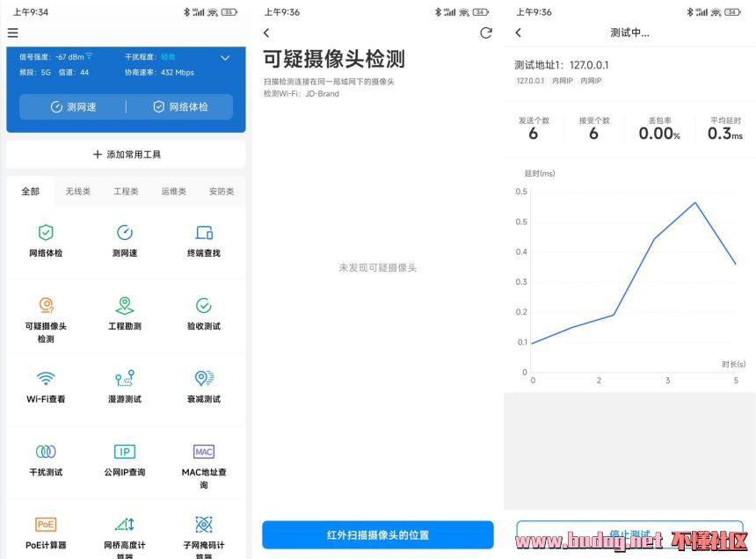756x559 pixels.
Task: Switch to the 运维类 tab
Action: point(173,191)
